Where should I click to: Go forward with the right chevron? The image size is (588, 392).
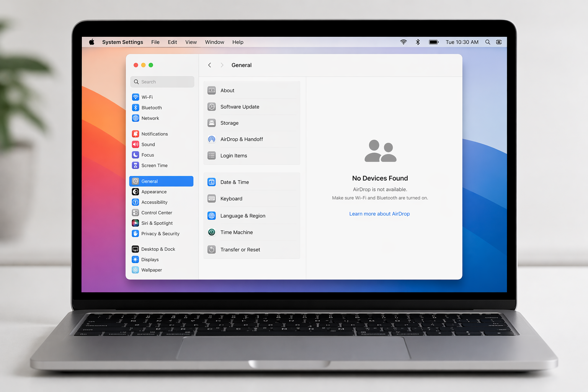222,65
